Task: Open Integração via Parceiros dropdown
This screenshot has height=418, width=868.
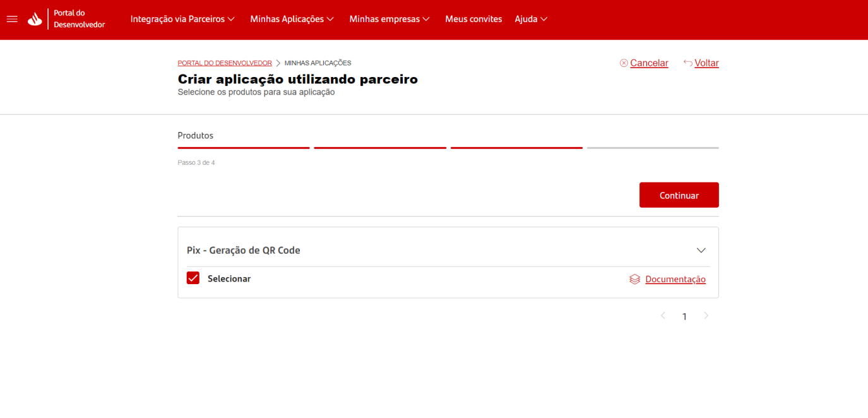Action: (182, 19)
